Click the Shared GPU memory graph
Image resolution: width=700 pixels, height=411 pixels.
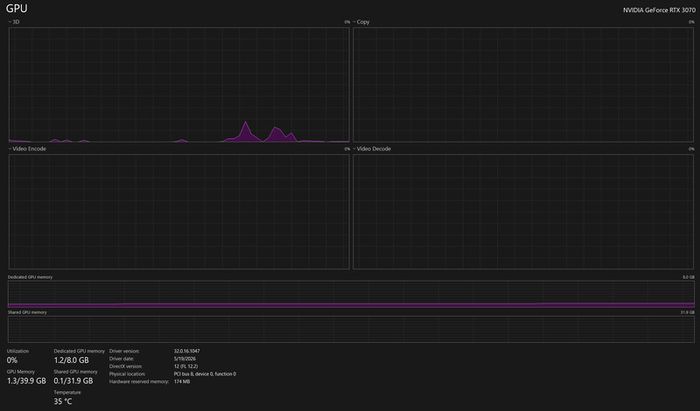click(351, 329)
